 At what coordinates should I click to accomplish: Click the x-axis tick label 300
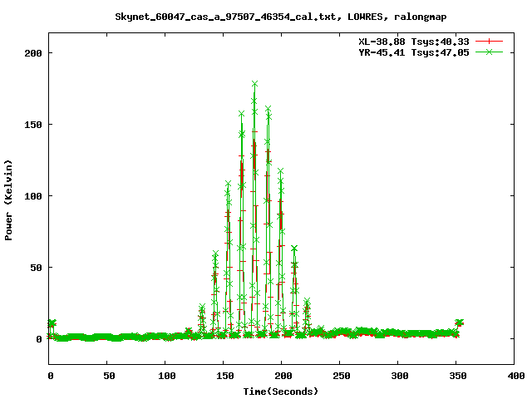pos(400,376)
